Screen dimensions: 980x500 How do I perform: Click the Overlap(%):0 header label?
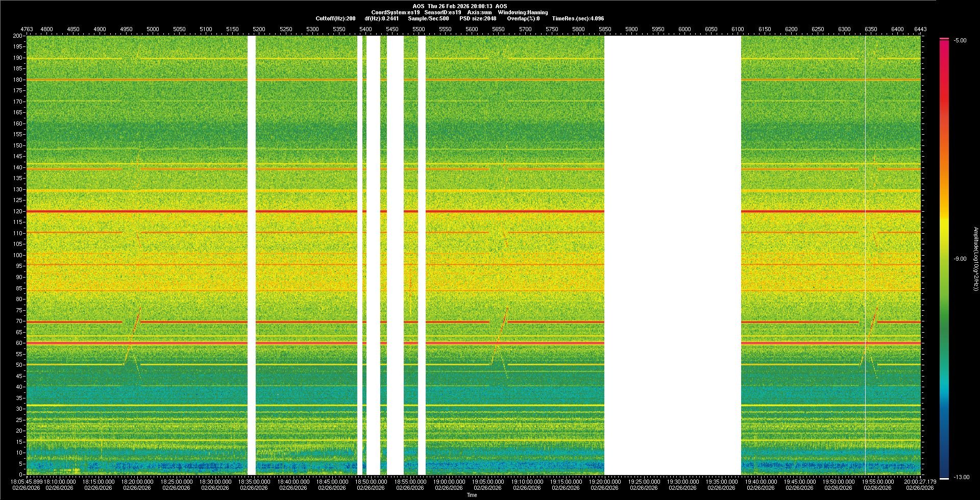pyautogui.click(x=523, y=18)
